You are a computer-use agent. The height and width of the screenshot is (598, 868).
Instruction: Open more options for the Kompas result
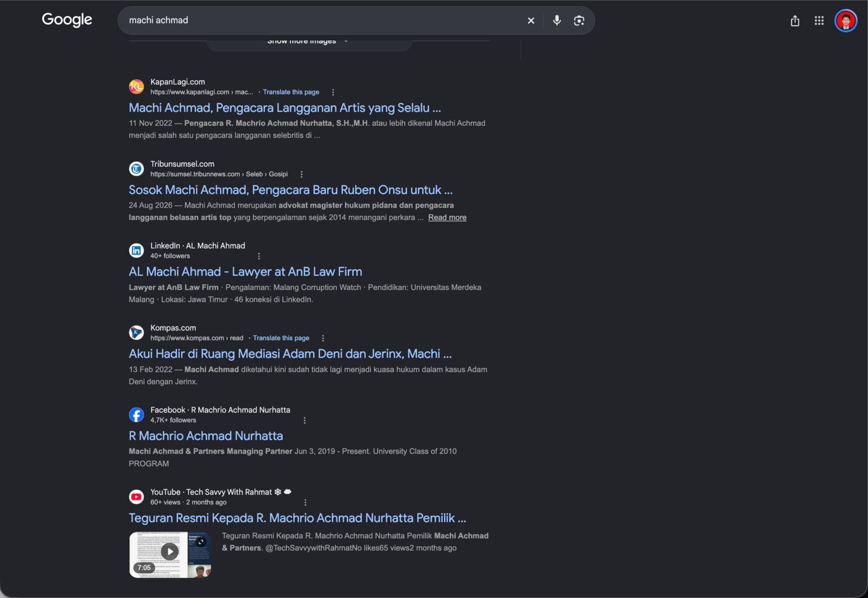pos(323,338)
